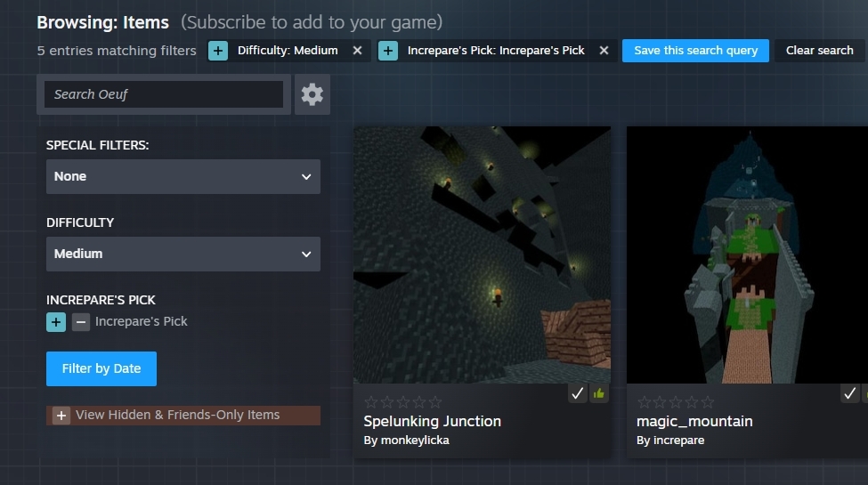
Task: Click the subscribed checkmark on magic_mountain
Action: (x=849, y=393)
